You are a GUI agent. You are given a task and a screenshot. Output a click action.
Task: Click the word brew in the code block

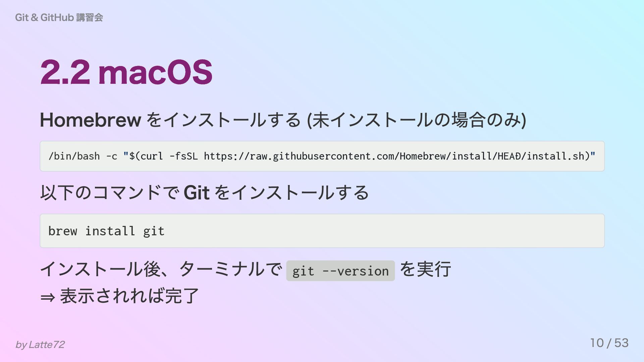[63, 231]
